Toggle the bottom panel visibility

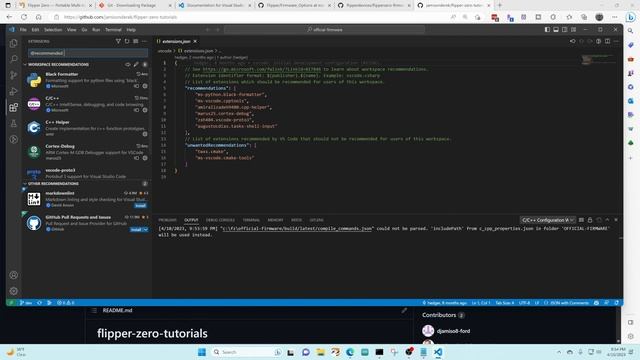point(556,30)
